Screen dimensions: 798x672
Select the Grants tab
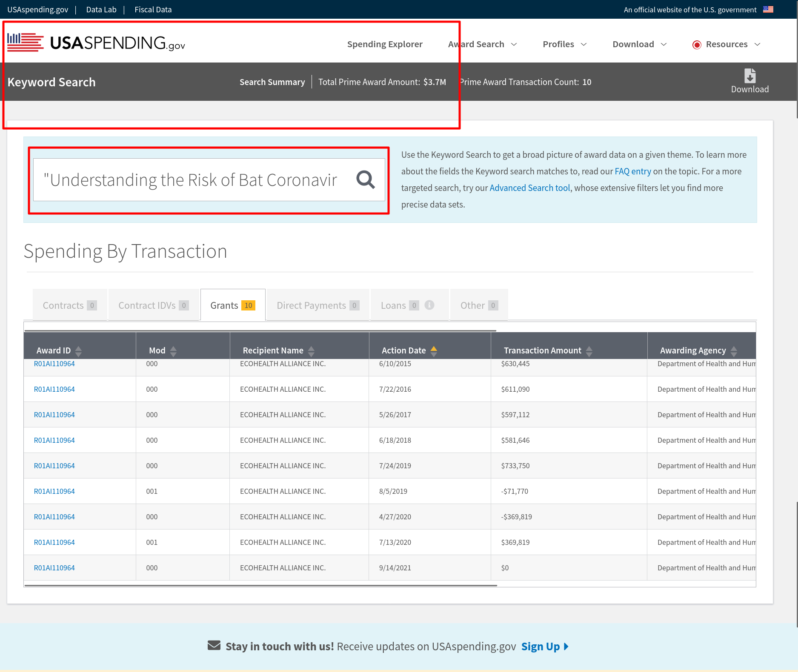coord(233,305)
